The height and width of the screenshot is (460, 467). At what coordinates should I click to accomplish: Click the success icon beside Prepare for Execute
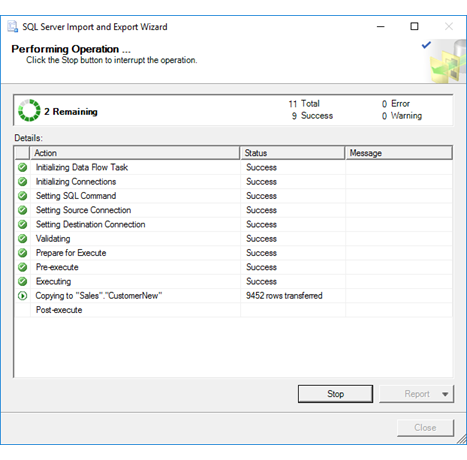[x=22, y=253]
